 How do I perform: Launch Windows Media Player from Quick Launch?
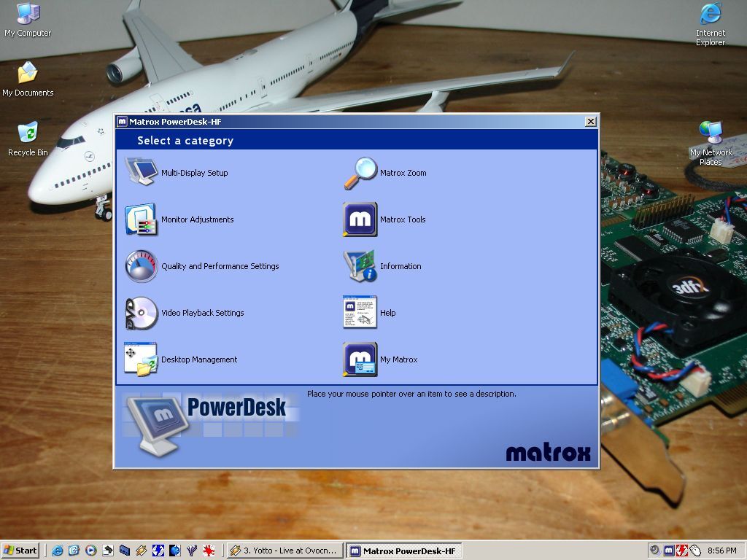(91, 551)
